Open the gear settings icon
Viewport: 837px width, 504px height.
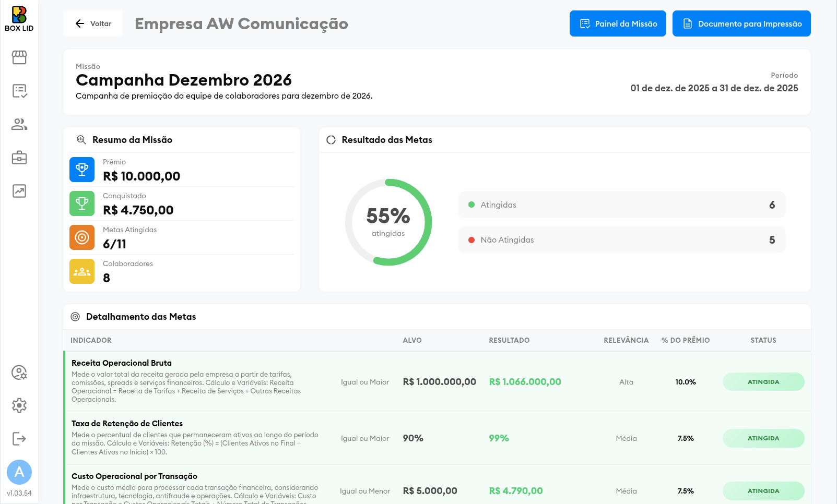tap(19, 405)
